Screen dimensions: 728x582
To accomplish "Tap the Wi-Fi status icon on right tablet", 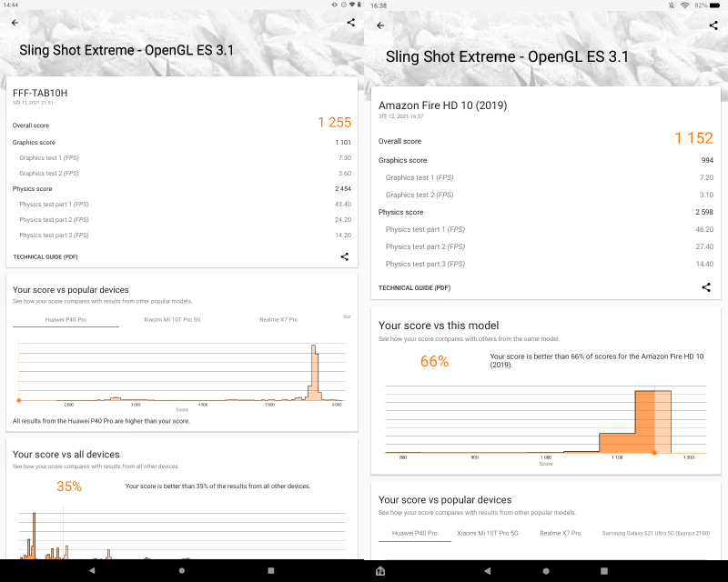I will click(685, 5).
